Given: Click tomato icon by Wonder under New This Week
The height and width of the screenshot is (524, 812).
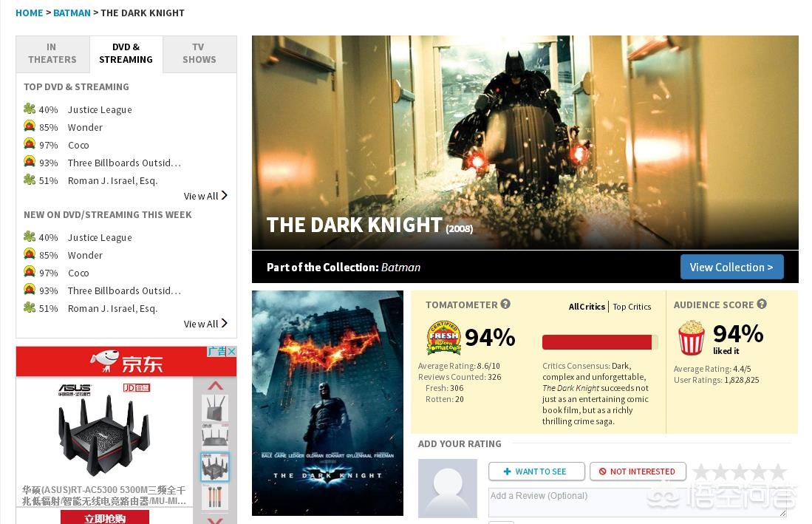Looking at the screenshot, I should click(30, 254).
